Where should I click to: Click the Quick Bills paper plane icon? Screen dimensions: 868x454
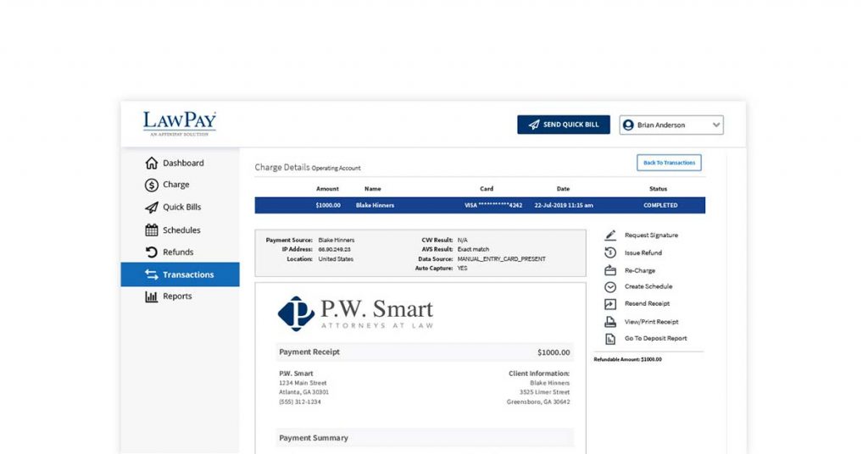coord(151,208)
